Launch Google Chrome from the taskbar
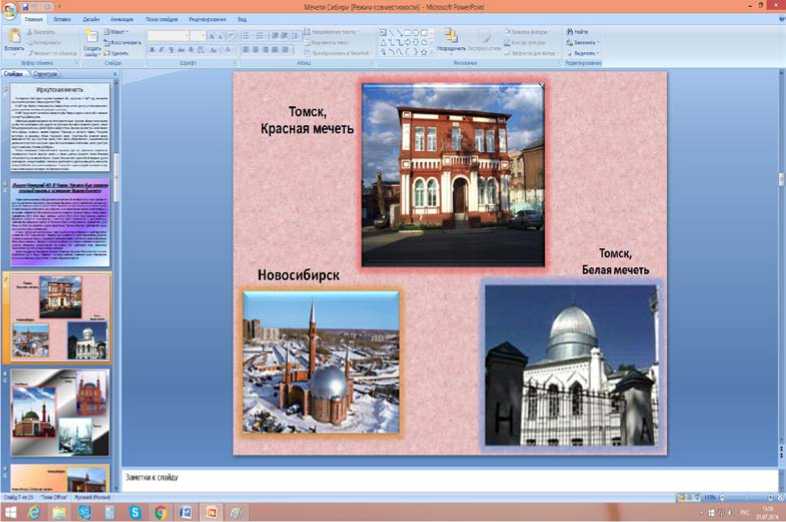786x522 pixels. click(160, 512)
